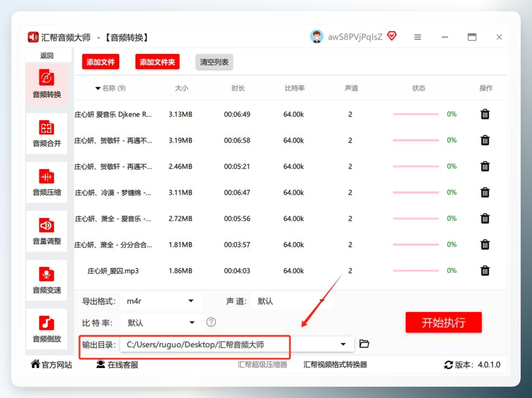The height and width of the screenshot is (398, 532).
Task: Open the 在线客服 link text
Action: click(x=123, y=365)
